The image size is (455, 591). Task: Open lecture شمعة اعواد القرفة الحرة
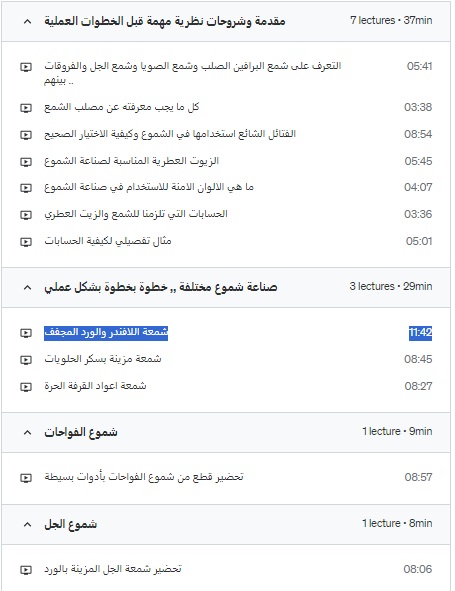pyautogui.click(x=95, y=386)
